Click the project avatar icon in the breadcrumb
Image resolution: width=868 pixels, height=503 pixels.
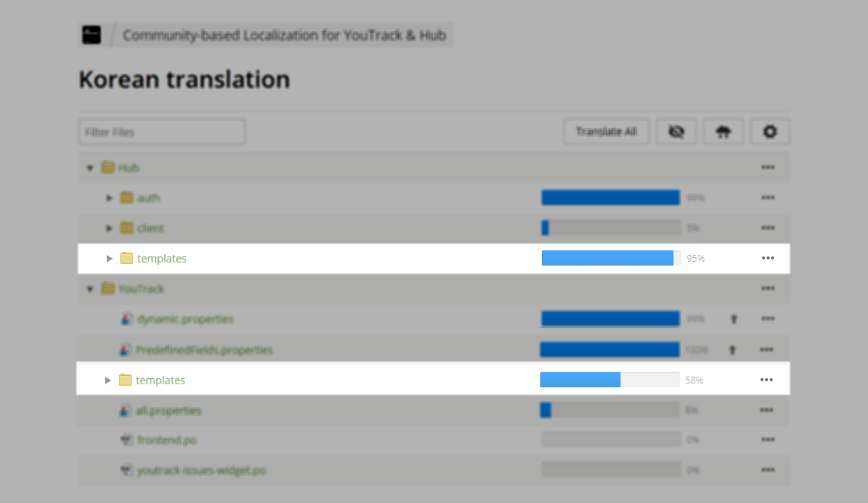91,34
